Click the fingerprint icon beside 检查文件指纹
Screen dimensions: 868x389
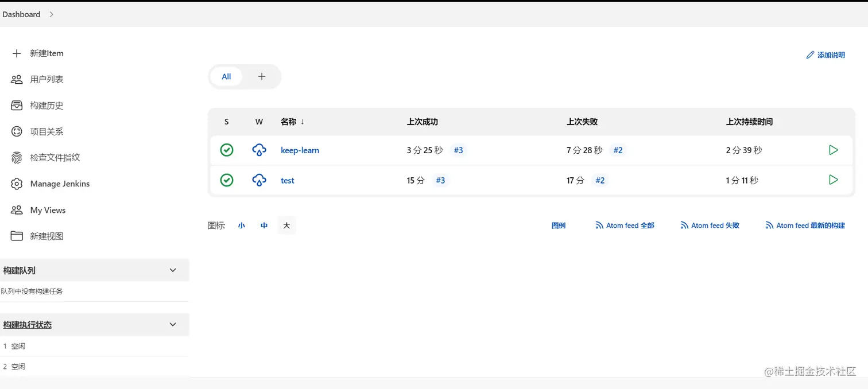[17, 157]
